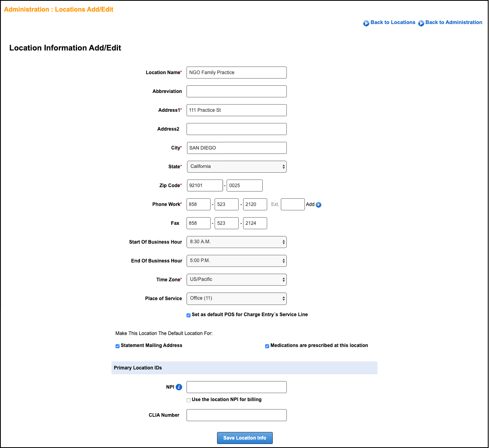Uncheck Set as default POS checkbox
The width and height of the screenshot is (489, 448).
pos(189,315)
